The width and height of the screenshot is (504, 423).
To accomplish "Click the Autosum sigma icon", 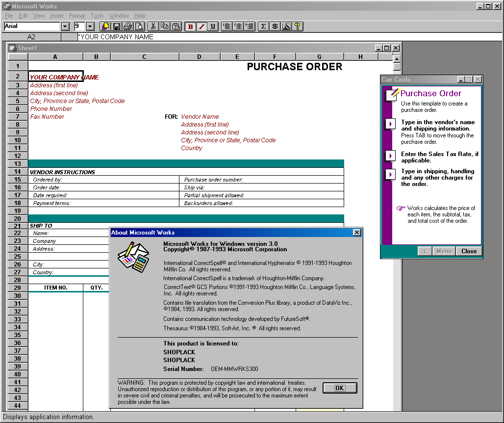I will 263,26.
